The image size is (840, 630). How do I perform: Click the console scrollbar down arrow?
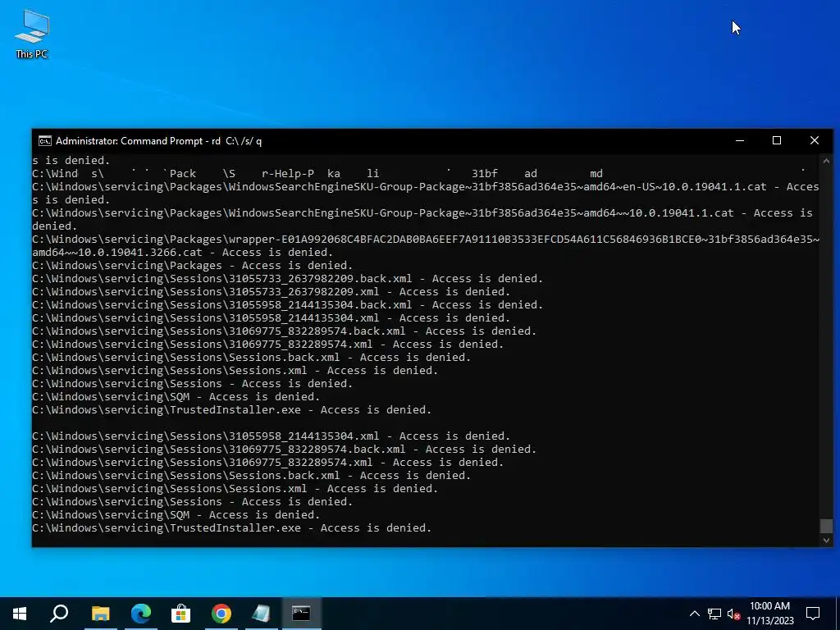coord(827,541)
